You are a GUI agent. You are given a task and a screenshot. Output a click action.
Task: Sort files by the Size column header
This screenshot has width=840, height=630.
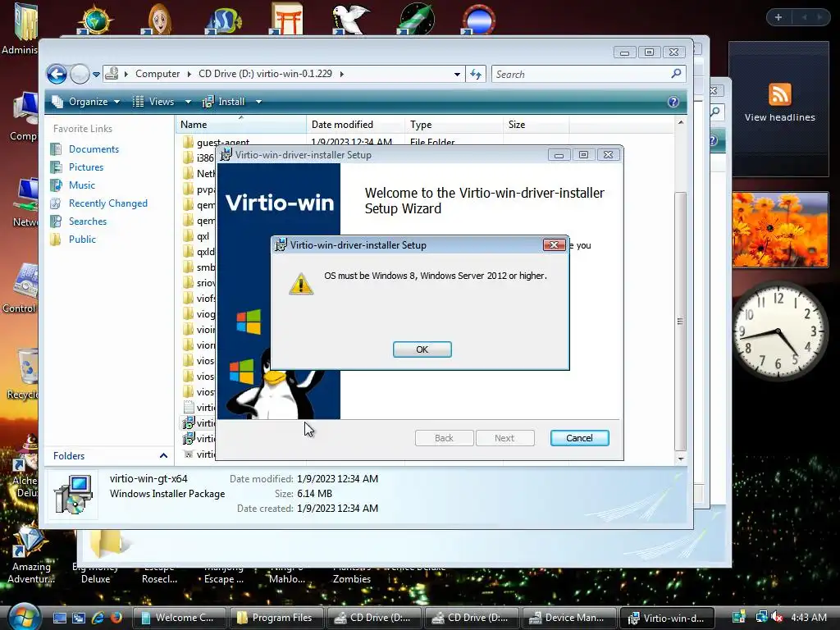[536, 125]
